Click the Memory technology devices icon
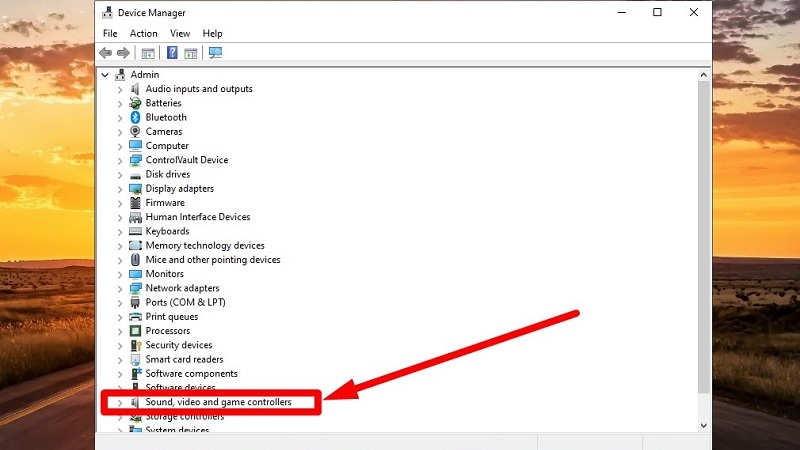 (x=135, y=245)
